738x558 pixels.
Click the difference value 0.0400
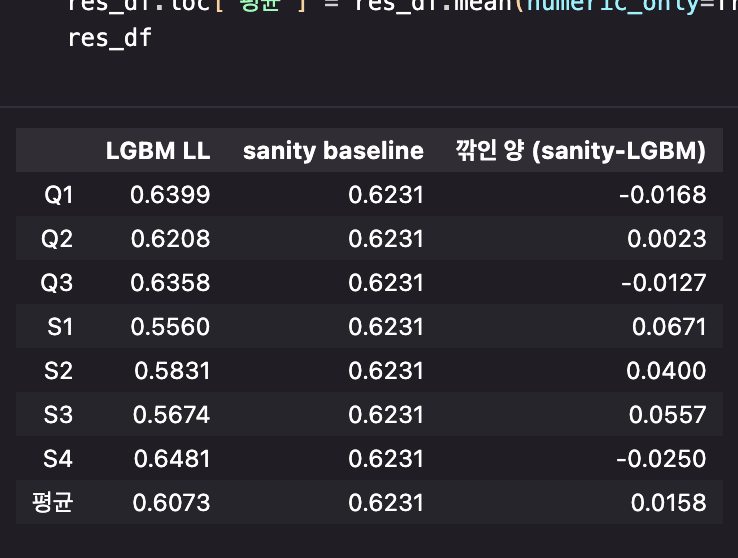pos(666,371)
